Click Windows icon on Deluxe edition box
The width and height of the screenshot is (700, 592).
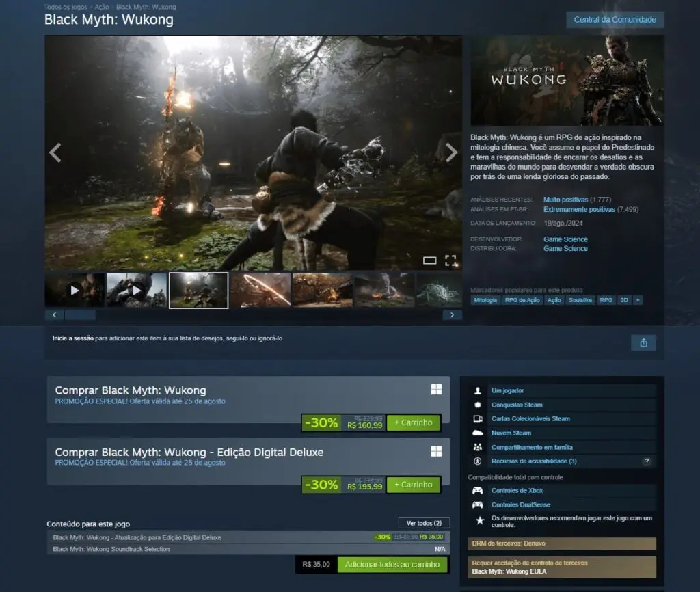point(436,451)
